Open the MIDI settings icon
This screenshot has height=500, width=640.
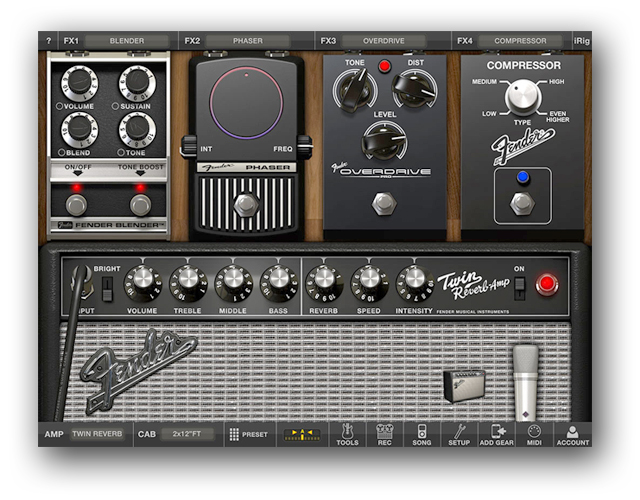(x=534, y=435)
